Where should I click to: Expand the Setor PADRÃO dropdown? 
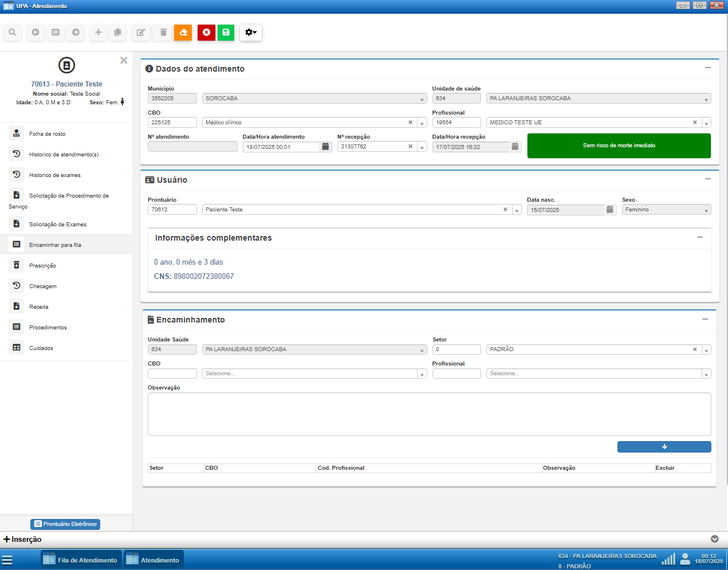pos(706,350)
